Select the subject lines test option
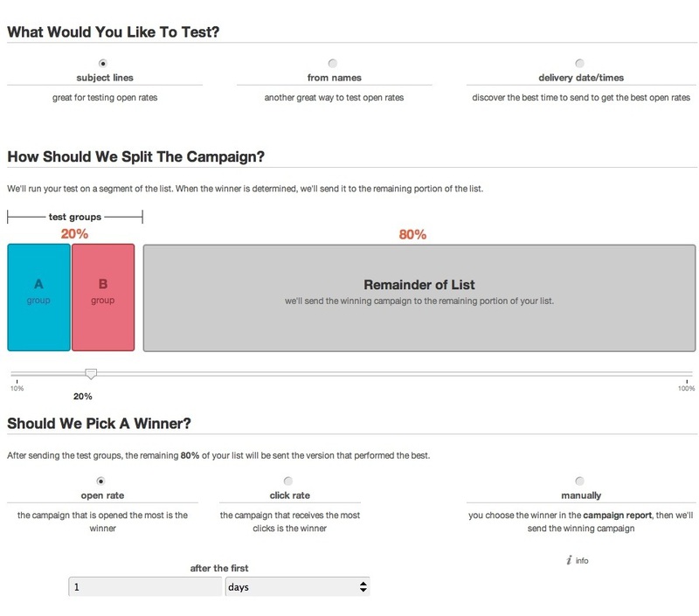Image resolution: width=699 pixels, height=616 pixels. pos(102,63)
